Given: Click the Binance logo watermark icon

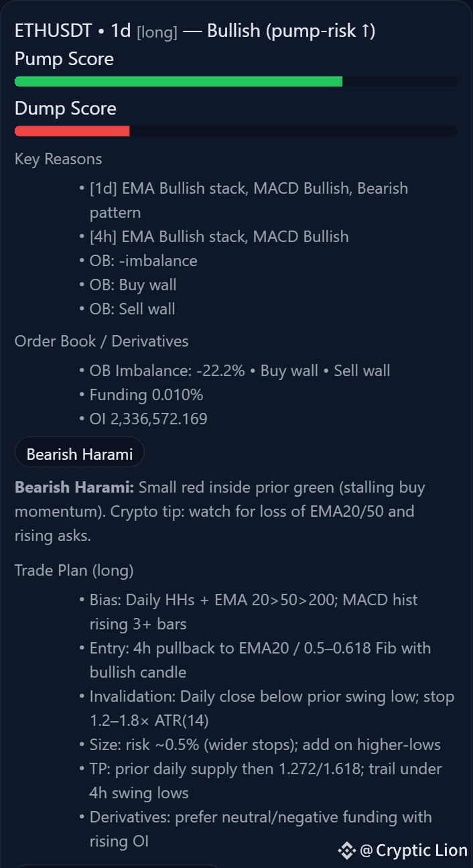Looking at the screenshot, I should point(346,851).
